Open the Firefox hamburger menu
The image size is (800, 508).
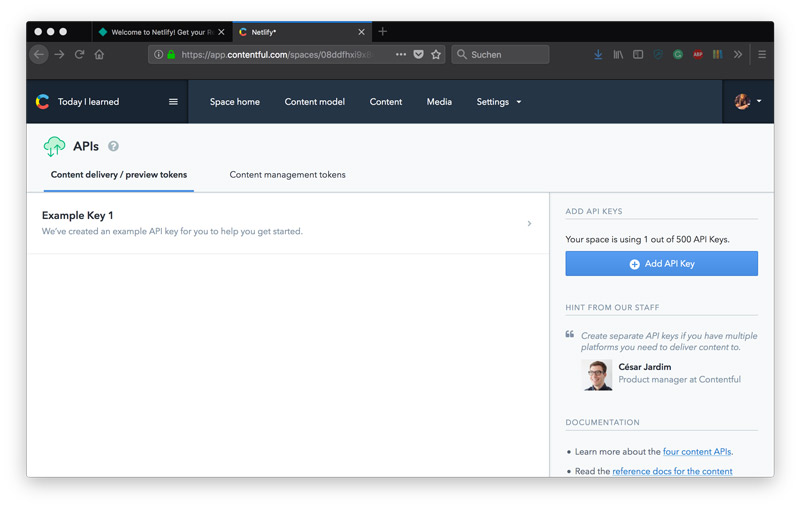coord(762,55)
